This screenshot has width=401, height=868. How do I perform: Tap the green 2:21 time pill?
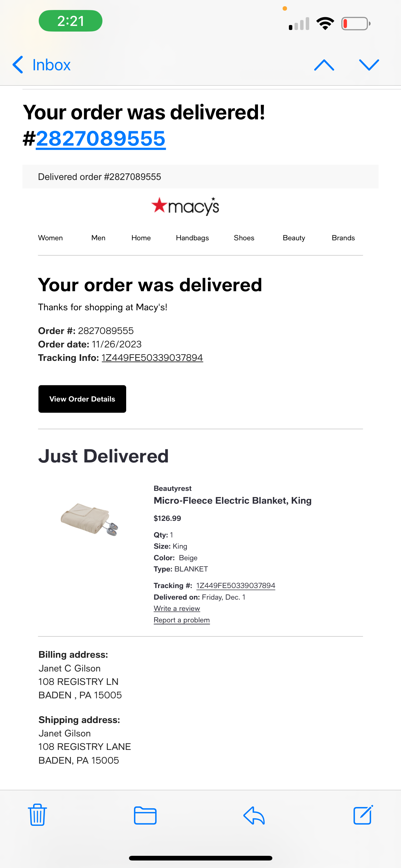pyautogui.click(x=70, y=21)
